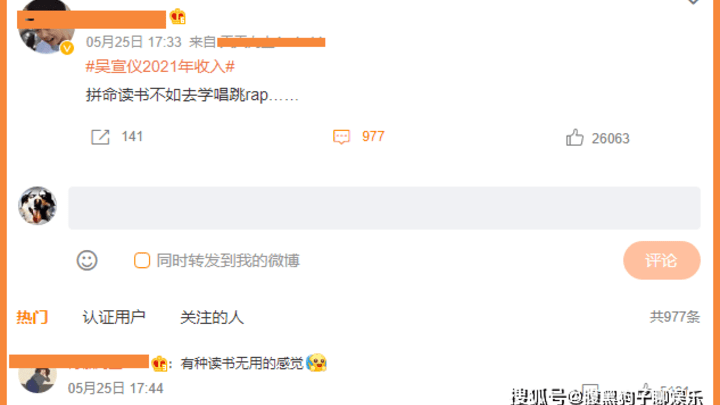Image resolution: width=720 pixels, height=405 pixels.
Task: Select the 热门 comments tab
Action: (x=32, y=317)
